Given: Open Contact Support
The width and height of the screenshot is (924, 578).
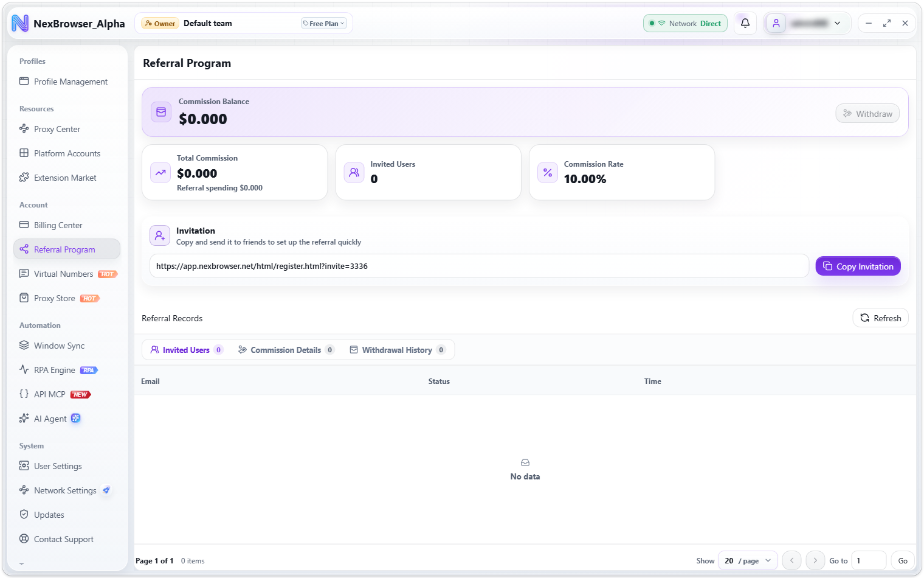Looking at the screenshot, I should 67,539.
